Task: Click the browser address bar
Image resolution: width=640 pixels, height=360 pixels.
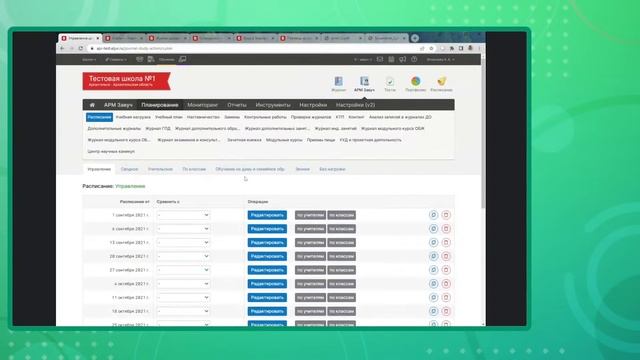Action: [x=253, y=48]
